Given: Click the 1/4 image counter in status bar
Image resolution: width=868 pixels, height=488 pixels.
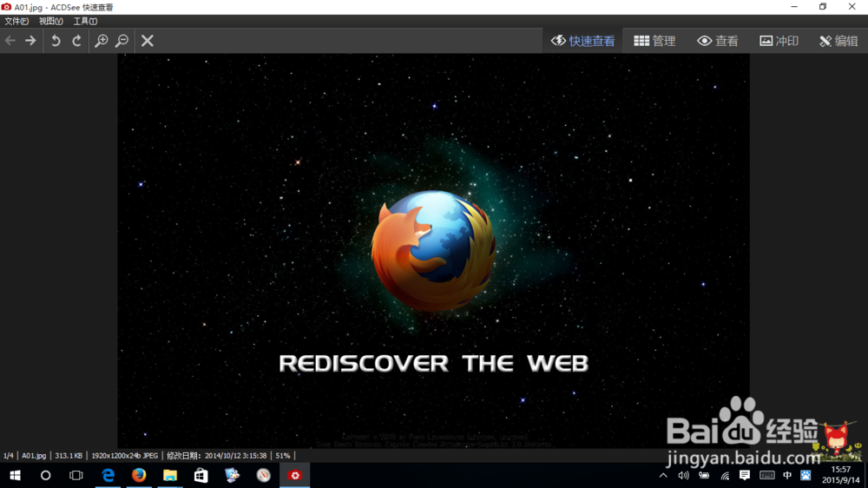Looking at the screenshot, I should pyautogui.click(x=9, y=455).
